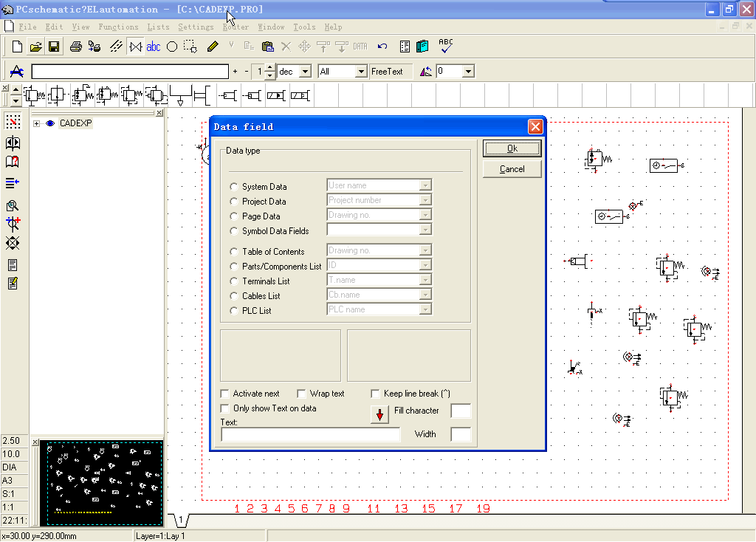Select the Project Data radio button
The height and width of the screenshot is (542, 756).
point(234,202)
